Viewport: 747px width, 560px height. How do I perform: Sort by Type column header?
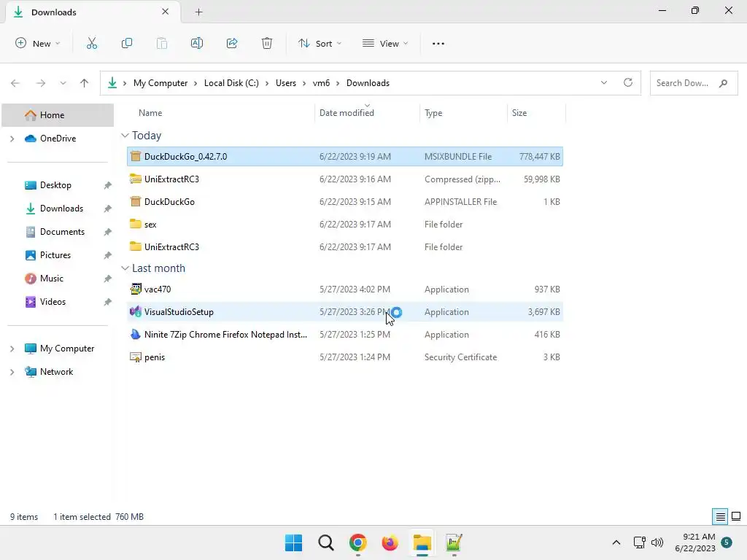[433, 113]
